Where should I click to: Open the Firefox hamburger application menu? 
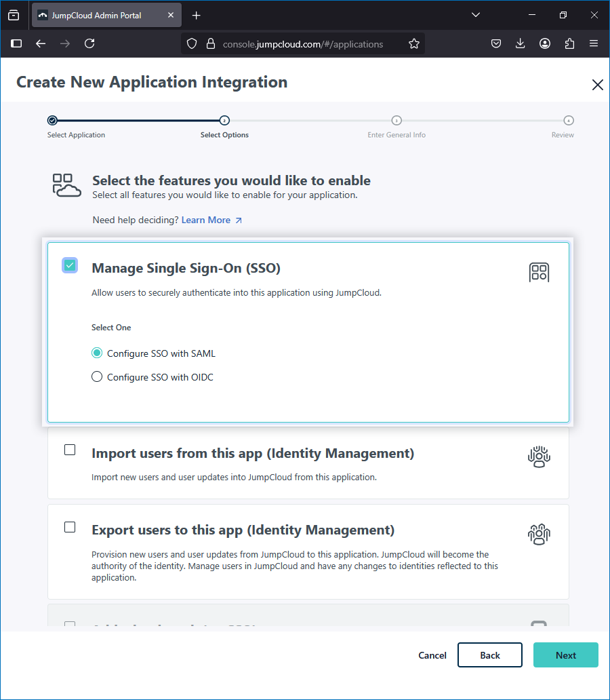pos(594,43)
